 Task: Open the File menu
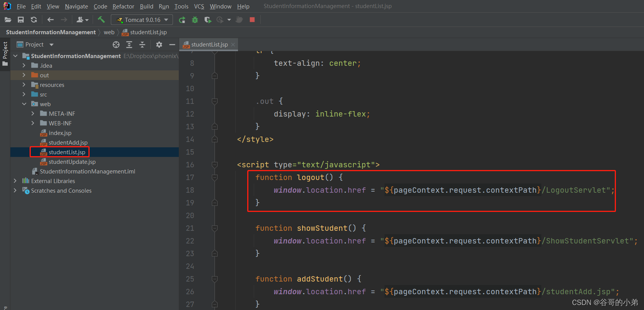[21, 6]
